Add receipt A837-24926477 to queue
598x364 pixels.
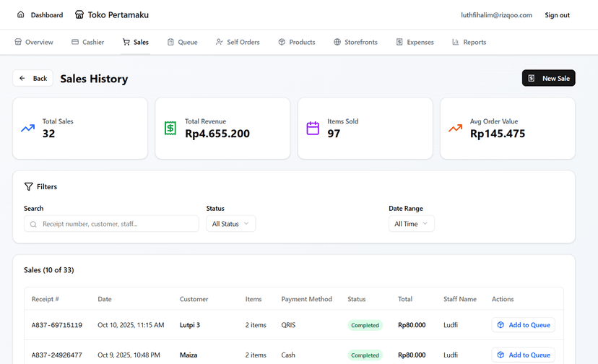click(523, 355)
